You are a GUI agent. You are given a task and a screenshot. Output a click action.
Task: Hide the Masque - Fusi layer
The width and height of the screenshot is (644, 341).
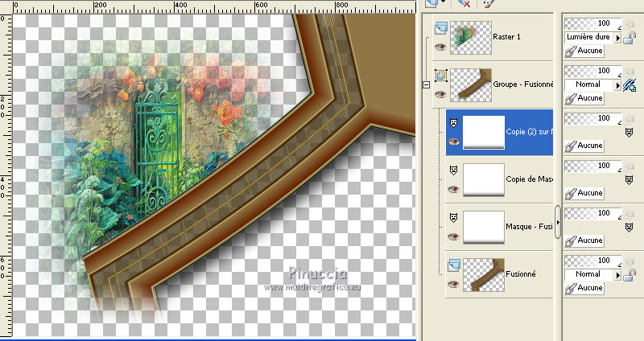tap(453, 236)
